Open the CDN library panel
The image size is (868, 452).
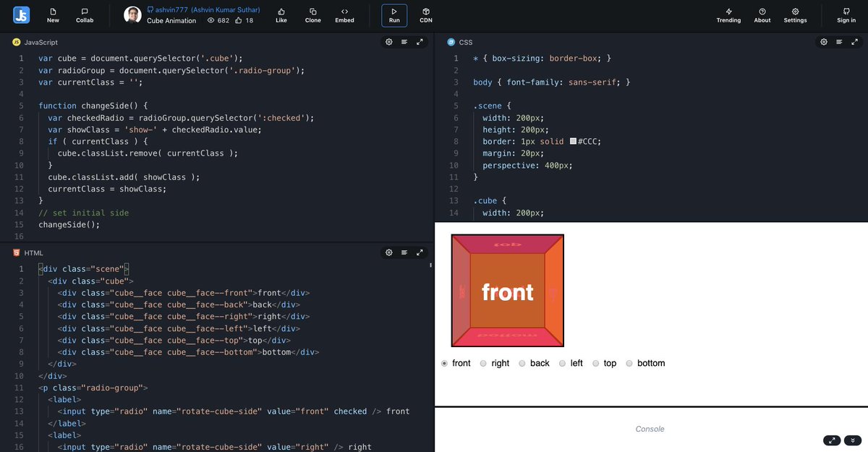click(x=426, y=15)
